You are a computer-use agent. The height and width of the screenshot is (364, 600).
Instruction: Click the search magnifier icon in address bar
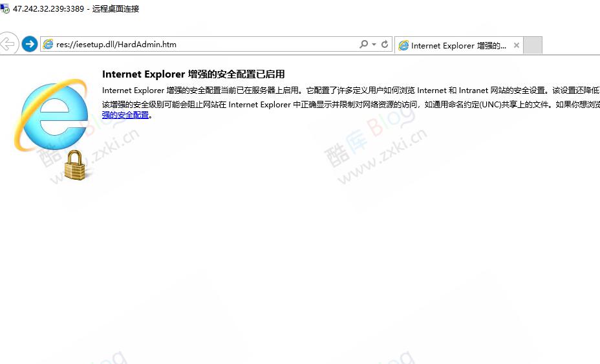[x=363, y=44]
